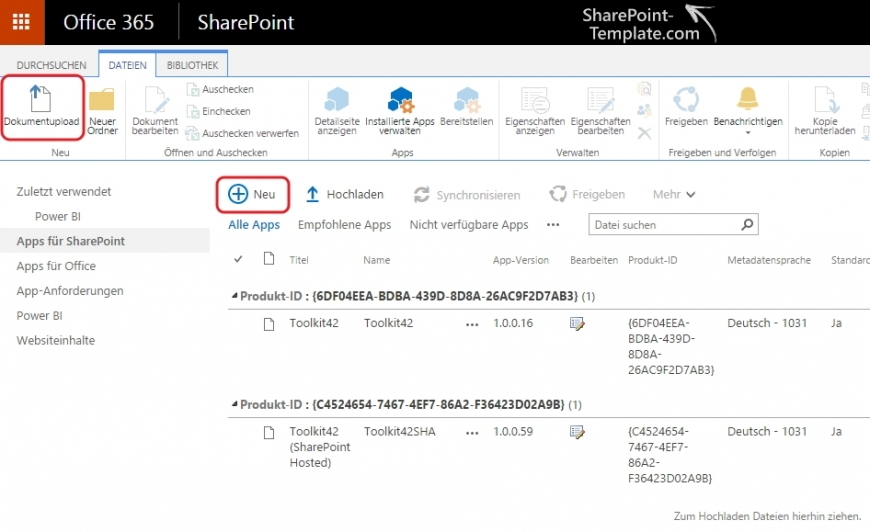The image size is (870, 532).
Task: Click Auschecken verwerfen in ribbon
Action: tap(243, 133)
